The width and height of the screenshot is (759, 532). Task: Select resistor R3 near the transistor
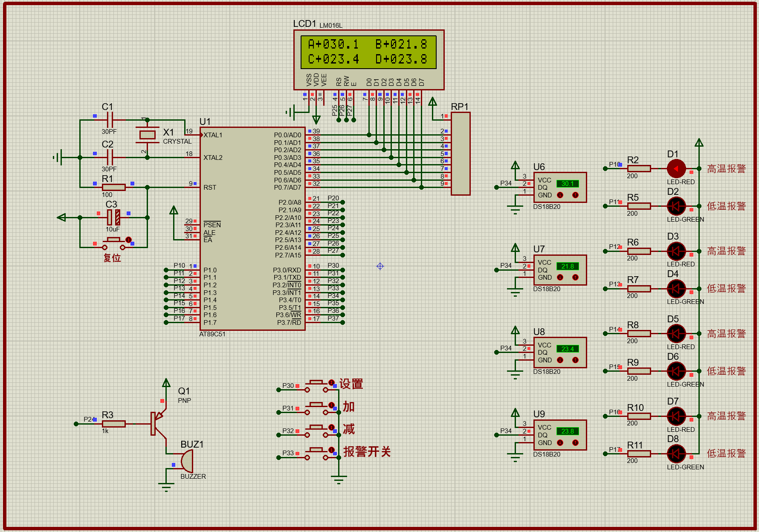[x=113, y=424]
